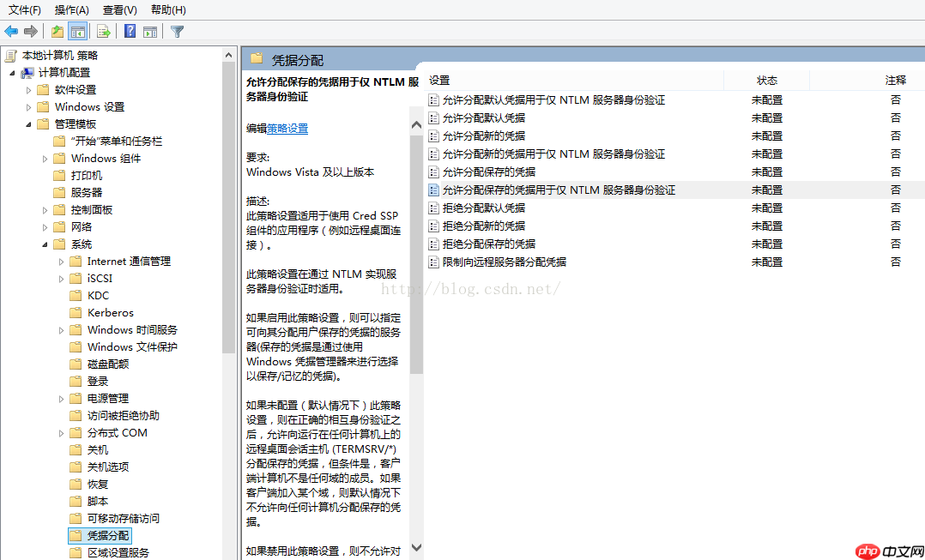Viewport: 925px width, 560px height.
Task: Click the up one level folder icon
Action: point(57,31)
